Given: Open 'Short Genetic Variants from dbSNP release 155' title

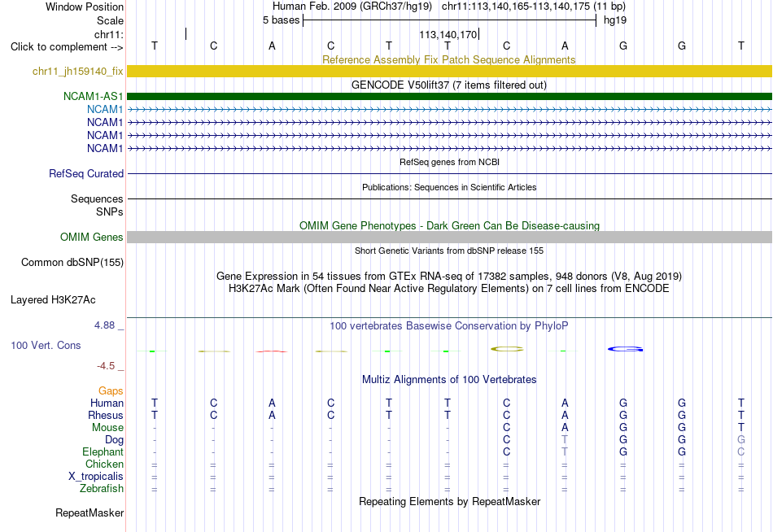Looking at the screenshot, I should (449, 251).
